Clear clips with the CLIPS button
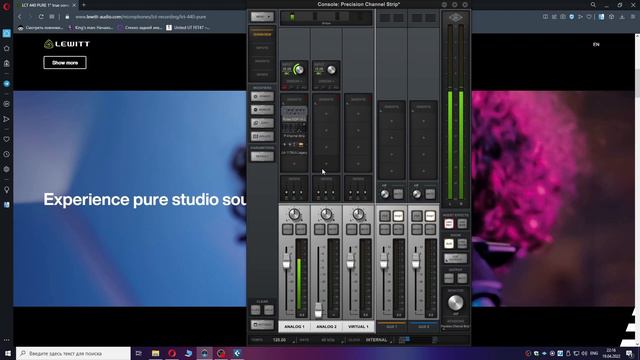 click(x=256, y=311)
